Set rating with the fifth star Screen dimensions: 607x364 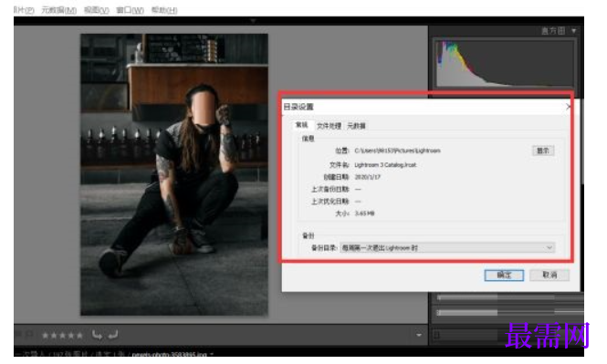point(79,336)
